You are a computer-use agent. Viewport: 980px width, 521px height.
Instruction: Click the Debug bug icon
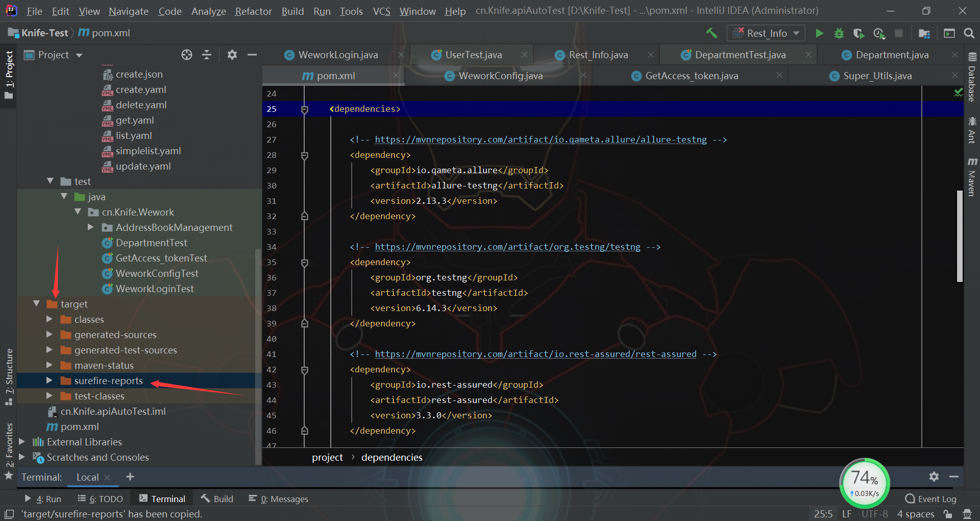839,33
